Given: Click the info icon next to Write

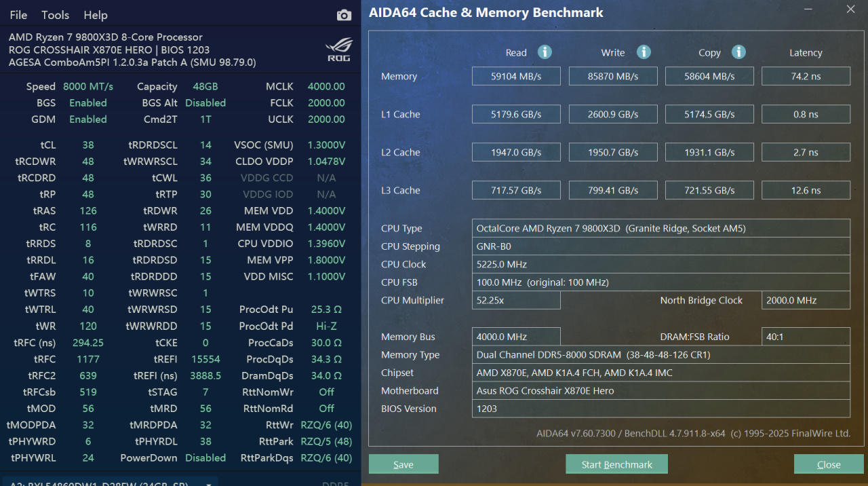Looking at the screenshot, I should (x=644, y=52).
